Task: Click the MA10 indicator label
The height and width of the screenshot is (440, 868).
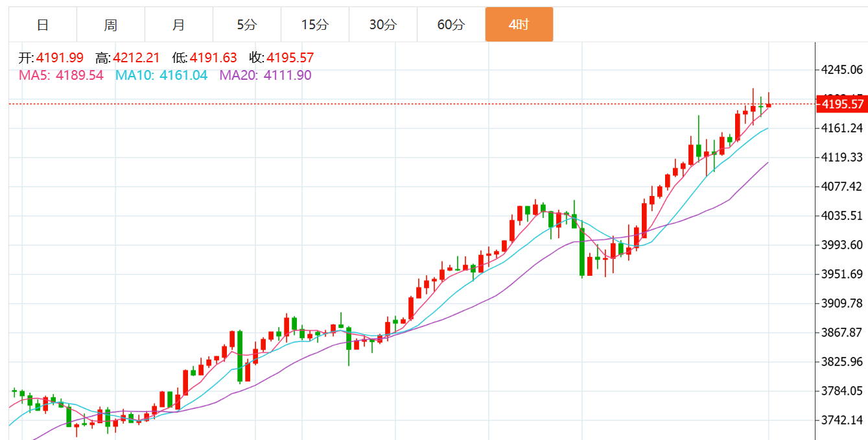Action: (x=161, y=75)
